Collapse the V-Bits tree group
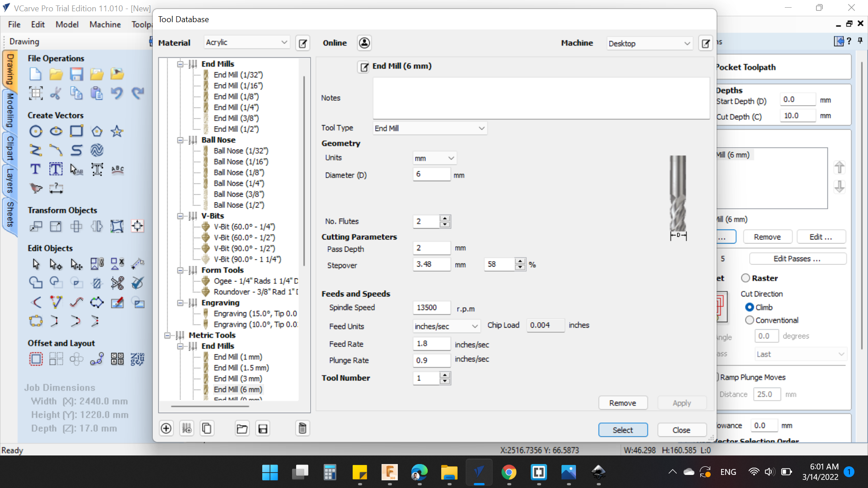The image size is (868, 488). point(180,216)
